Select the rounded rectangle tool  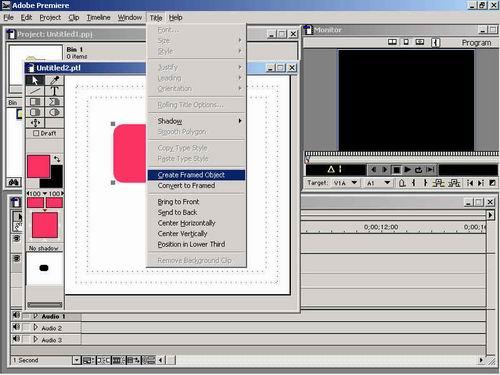(35, 112)
